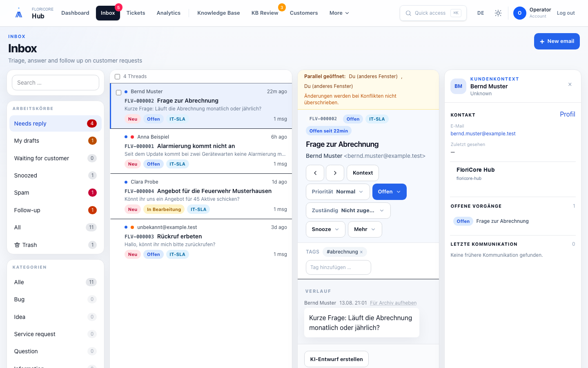Click the inbox Search field
Screen dimensions: 588x368
[x=56, y=83]
